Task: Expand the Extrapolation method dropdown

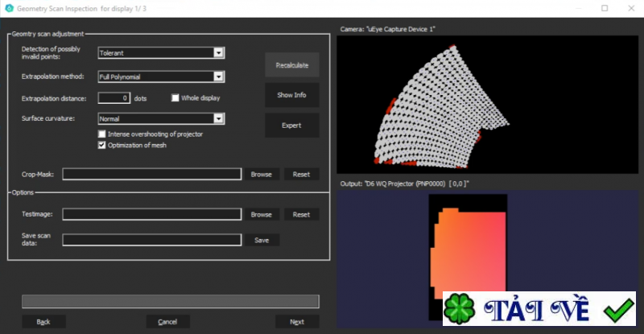Action: 218,76
